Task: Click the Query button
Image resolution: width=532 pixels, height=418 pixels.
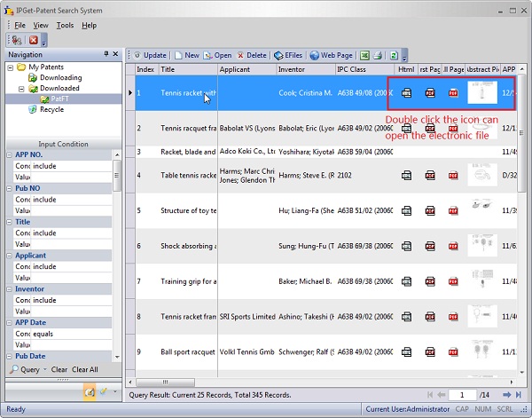Action: pos(25,369)
